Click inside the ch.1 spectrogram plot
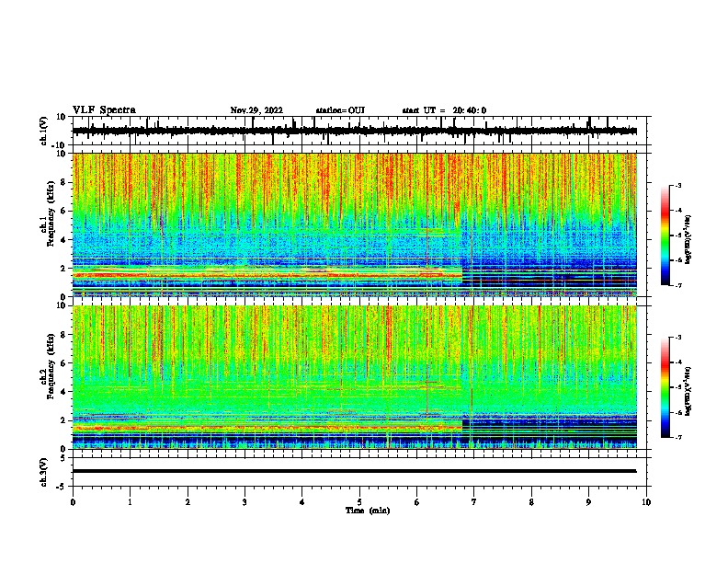Screen dimensions: 728x563 [x=354, y=224]
